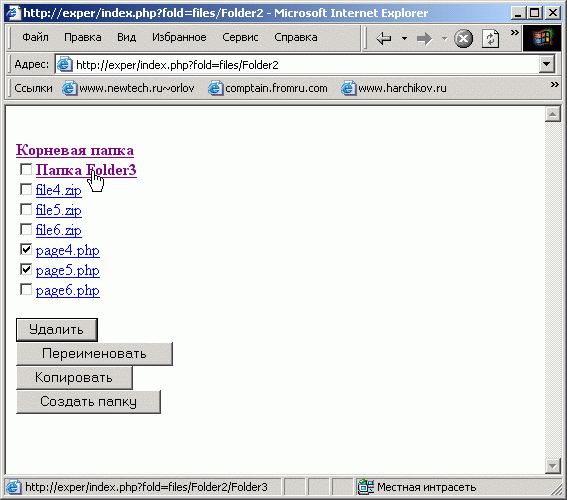Open the Файл menu
Image resolution: width=567 pixels, height=500 pixels.
click(x=35, y=37)
